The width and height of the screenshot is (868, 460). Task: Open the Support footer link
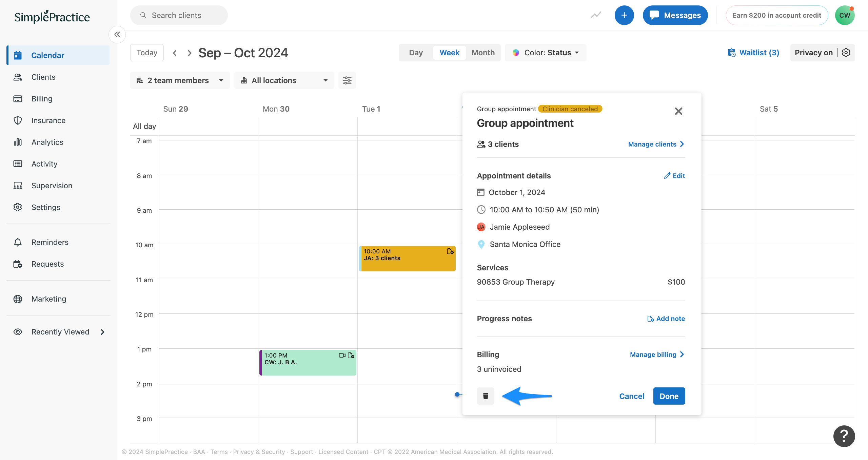[301, 452]
